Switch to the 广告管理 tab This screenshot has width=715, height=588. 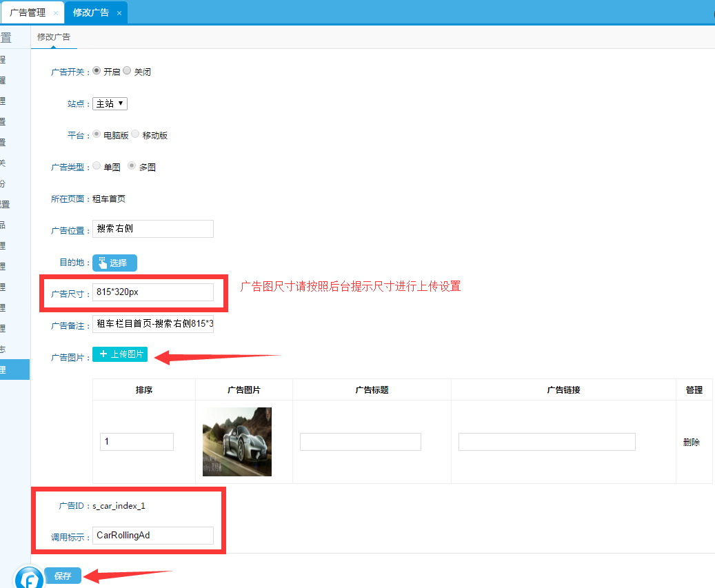click(x=28, y=13)
